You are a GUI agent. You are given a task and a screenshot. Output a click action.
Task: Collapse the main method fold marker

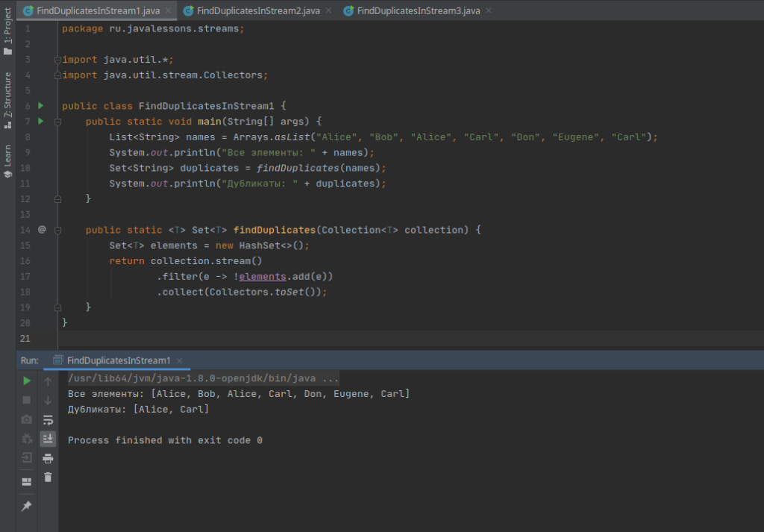(x=57, y=121)
